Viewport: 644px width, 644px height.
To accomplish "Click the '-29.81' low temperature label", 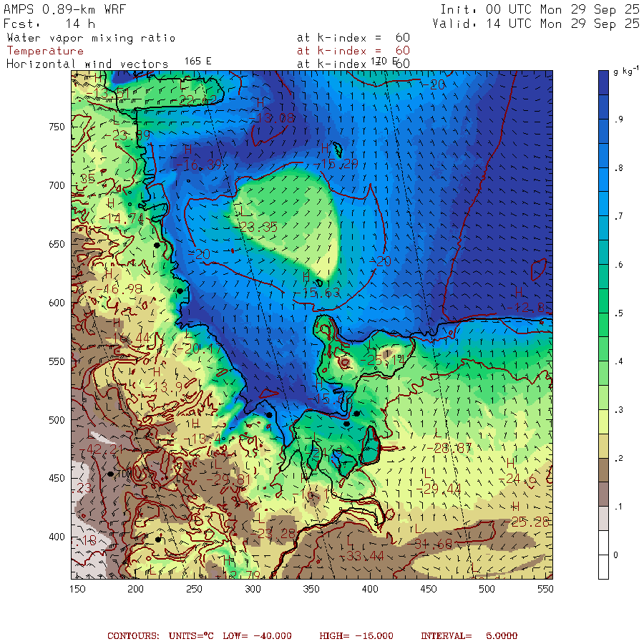I will point(228,479).
